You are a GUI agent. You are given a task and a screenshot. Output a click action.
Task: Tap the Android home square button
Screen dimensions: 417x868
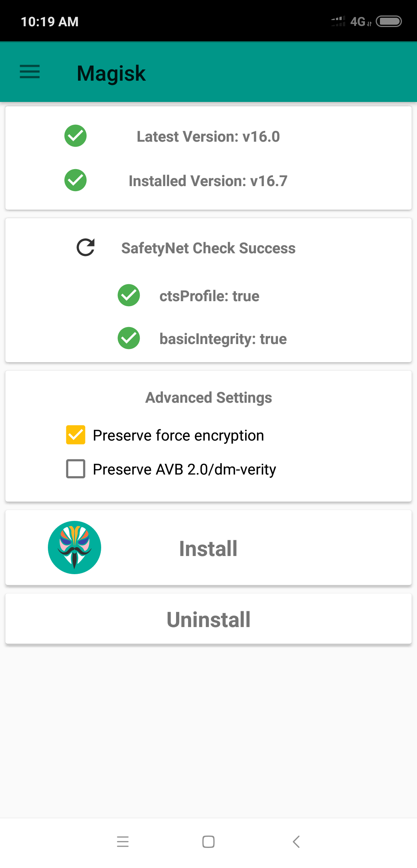pos(208,842)
